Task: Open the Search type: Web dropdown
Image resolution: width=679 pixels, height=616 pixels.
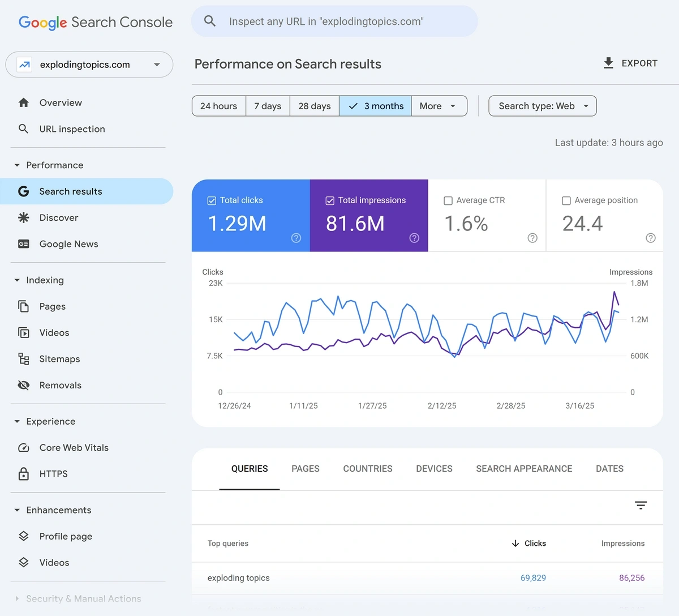Action: pos(543,106)
